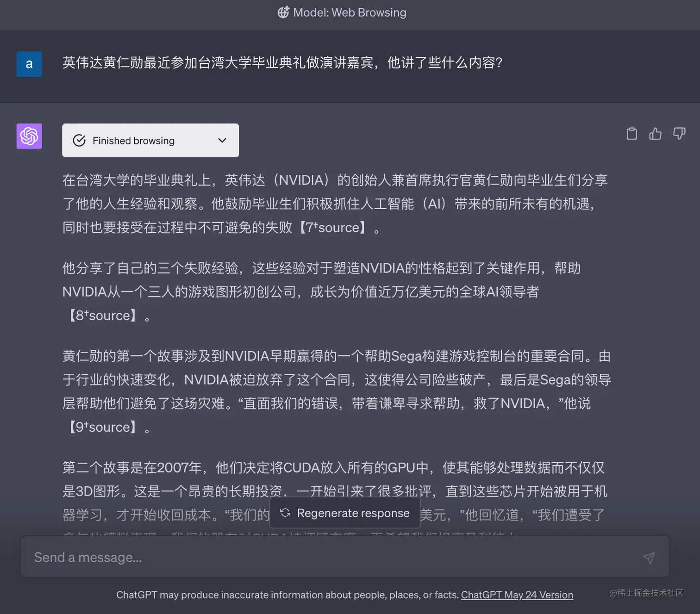Image resolution: width=700 pixels, height=614 pixels.
Task: Click the Web Browsing model globe icon
Action: (x=283, y=12)
